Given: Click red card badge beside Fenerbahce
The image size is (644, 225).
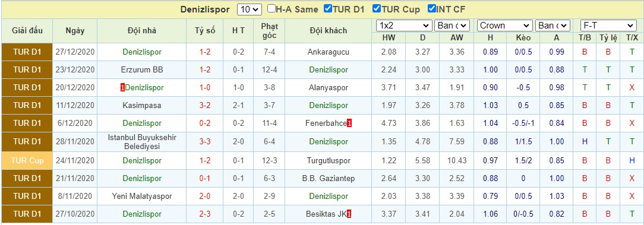Looking at the screenshot, I should pyautogui.click(x=349, y=123).
